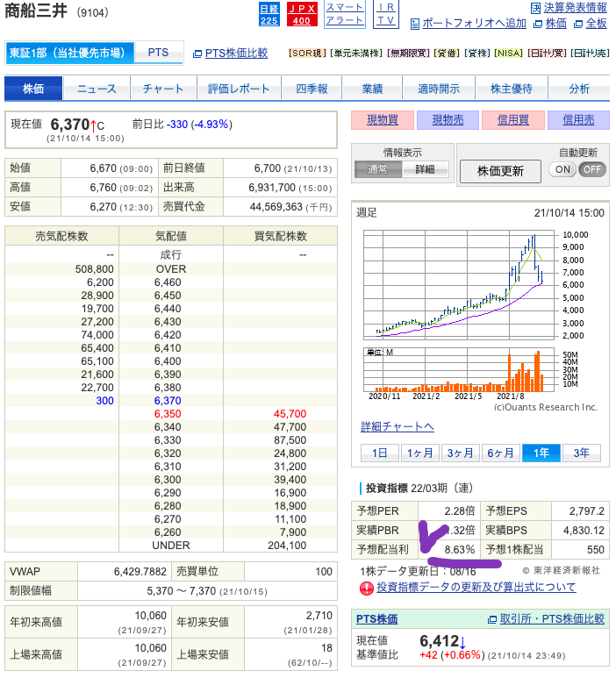
Task: Click the 現物買 order button
Action: click(x=383, y=120)
